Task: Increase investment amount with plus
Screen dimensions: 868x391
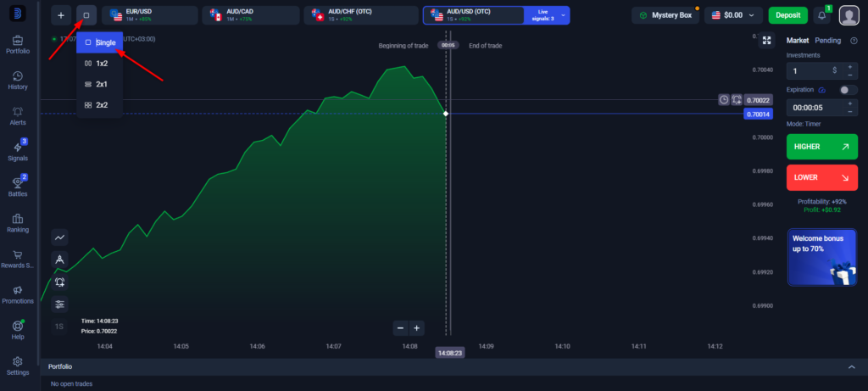Action: [849, 66]
